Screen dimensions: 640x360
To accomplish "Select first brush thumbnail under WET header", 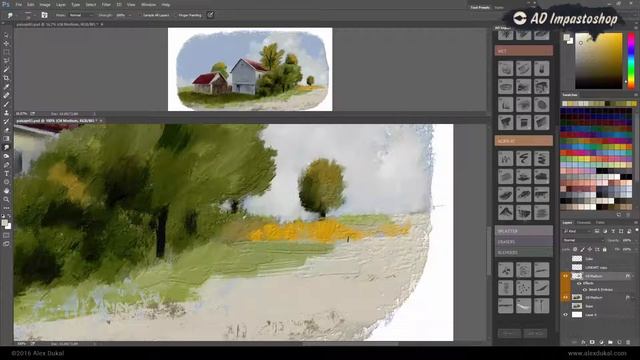I will click(x=505, y=68).
